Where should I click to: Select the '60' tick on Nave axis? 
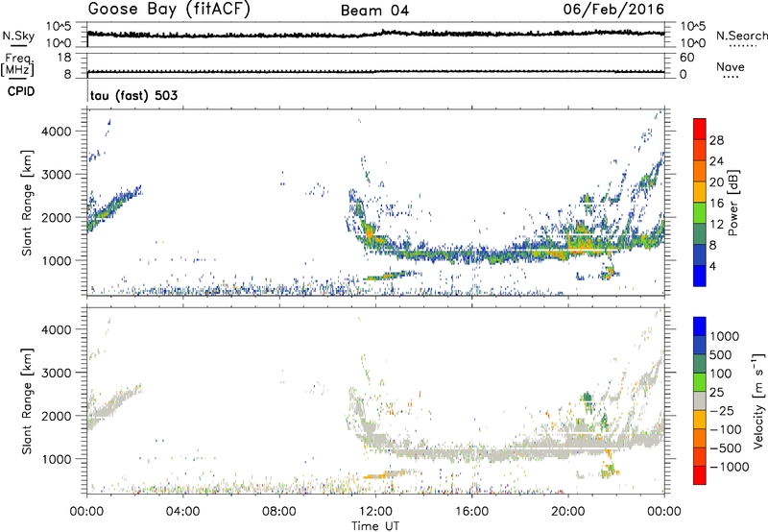tap(686, 58)
